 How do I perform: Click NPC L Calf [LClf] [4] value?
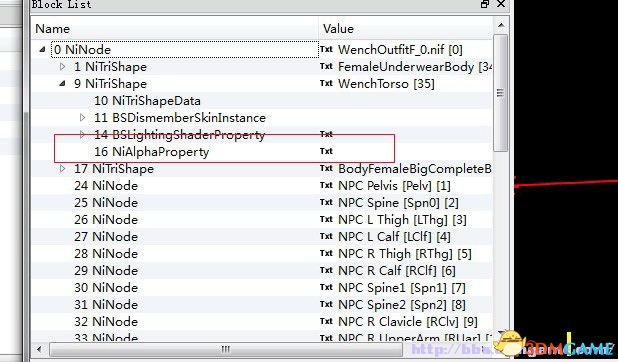tap(394, 237)
